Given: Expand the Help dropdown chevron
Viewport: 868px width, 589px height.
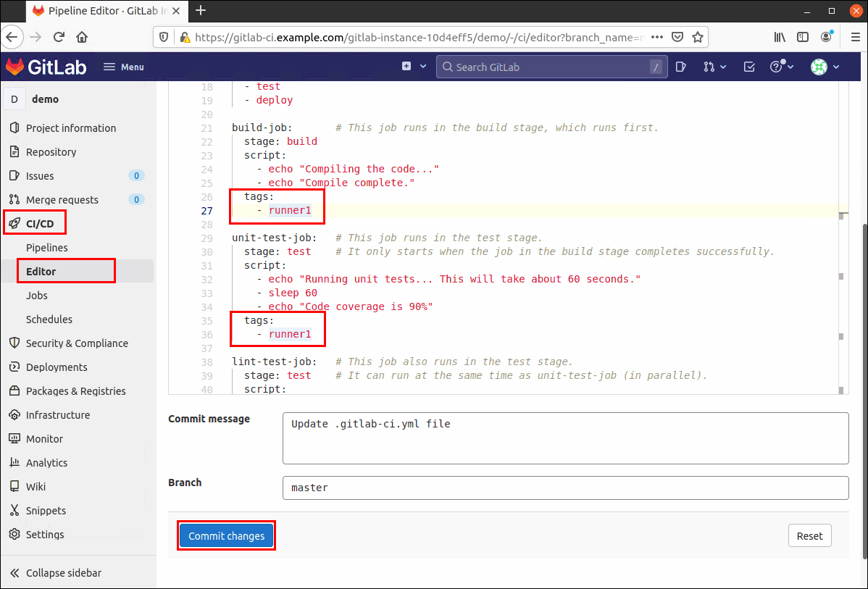Looking at the screenshot, I should tap(790, 67).
